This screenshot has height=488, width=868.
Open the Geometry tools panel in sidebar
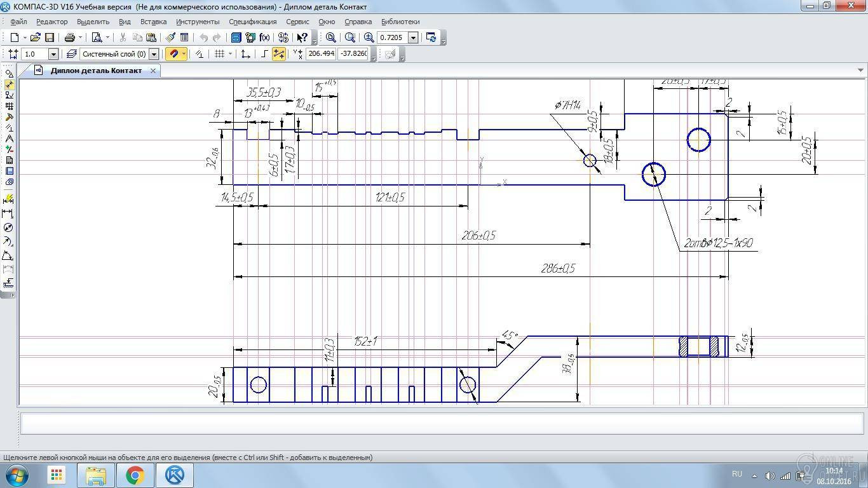pos(8,74)
